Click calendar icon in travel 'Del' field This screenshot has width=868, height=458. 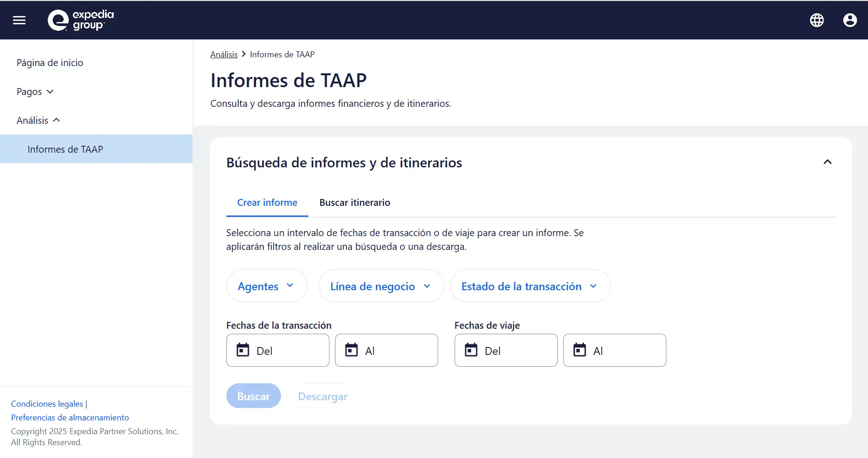click(471, 350)
